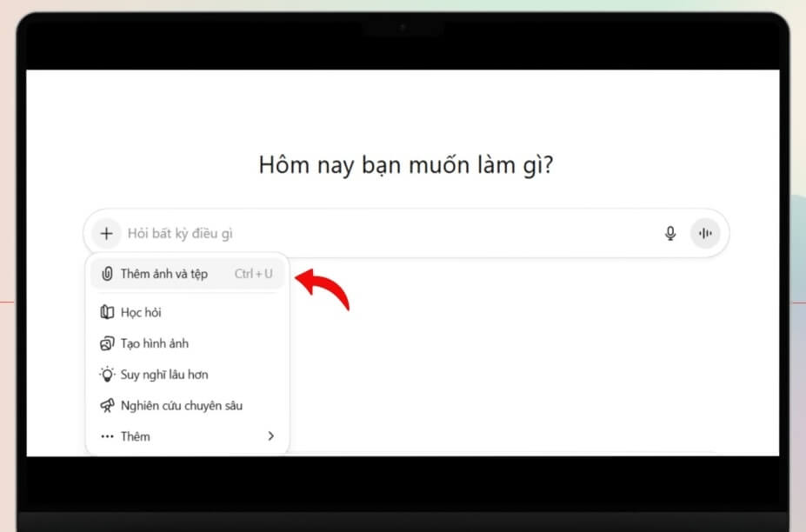This screenshot has width=806, height=532.
Task: Start voice mode with the waveform icon
Action: click(x=705, y=233)
